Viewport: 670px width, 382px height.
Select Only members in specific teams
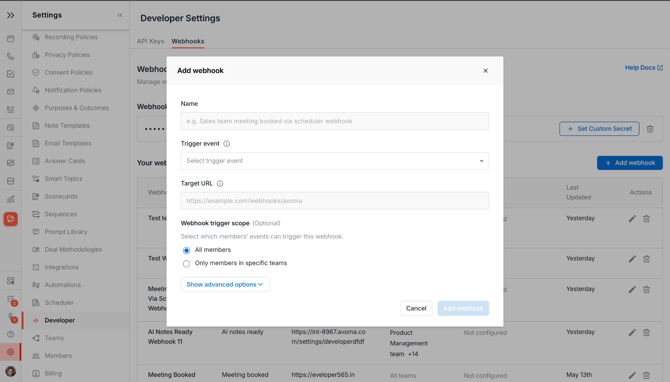click(186, 263)
